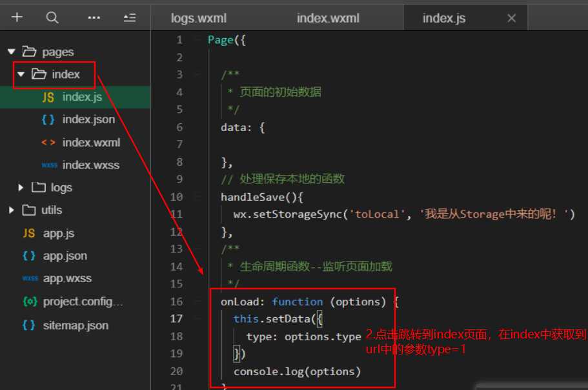Click 'options.type' on line 18
Image resolution: width=588 pixels, height=390 pixels.
coord(323,337)
